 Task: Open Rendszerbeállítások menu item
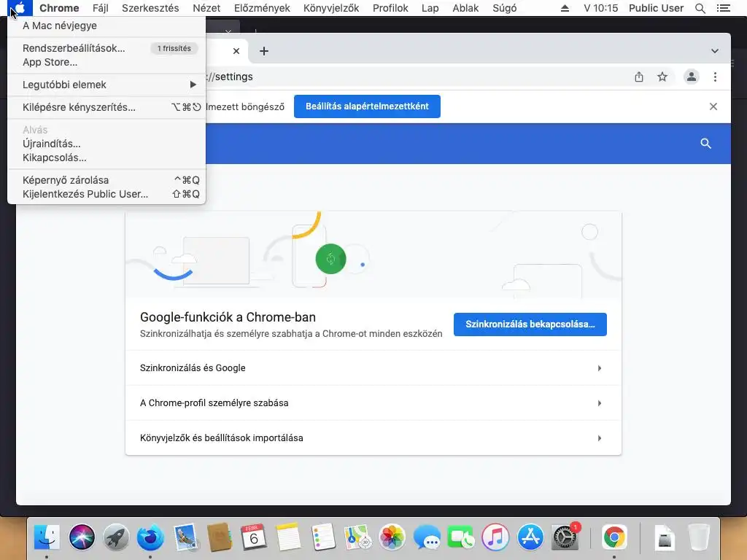[x=107, y=48]
